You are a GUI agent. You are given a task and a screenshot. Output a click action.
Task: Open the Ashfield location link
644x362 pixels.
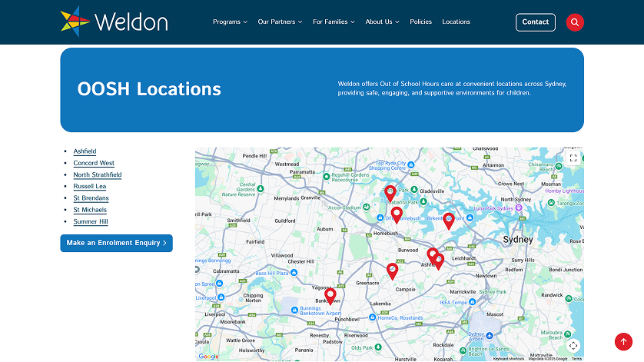pyautogui.click(x=85, y=151)
